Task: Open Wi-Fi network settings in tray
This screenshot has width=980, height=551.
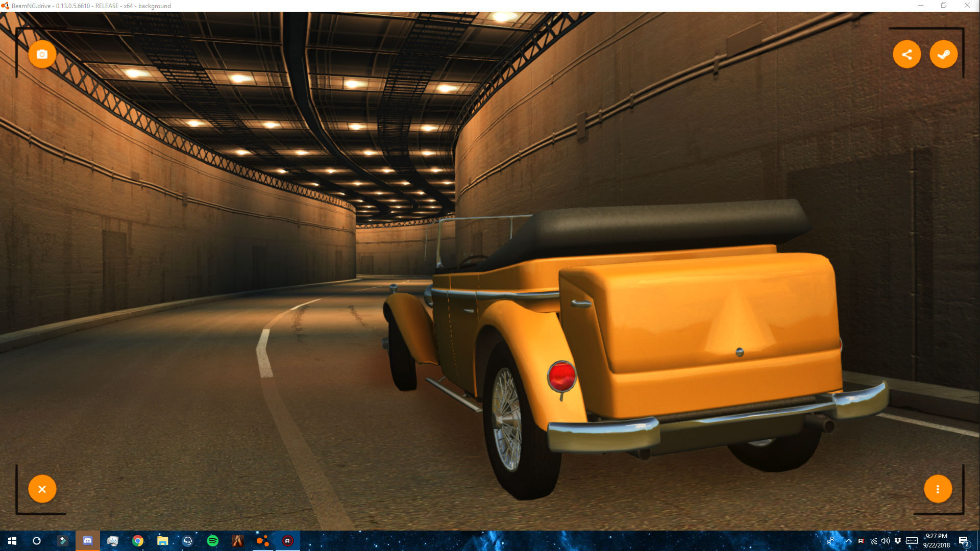Action: click(x=874, y=541)
